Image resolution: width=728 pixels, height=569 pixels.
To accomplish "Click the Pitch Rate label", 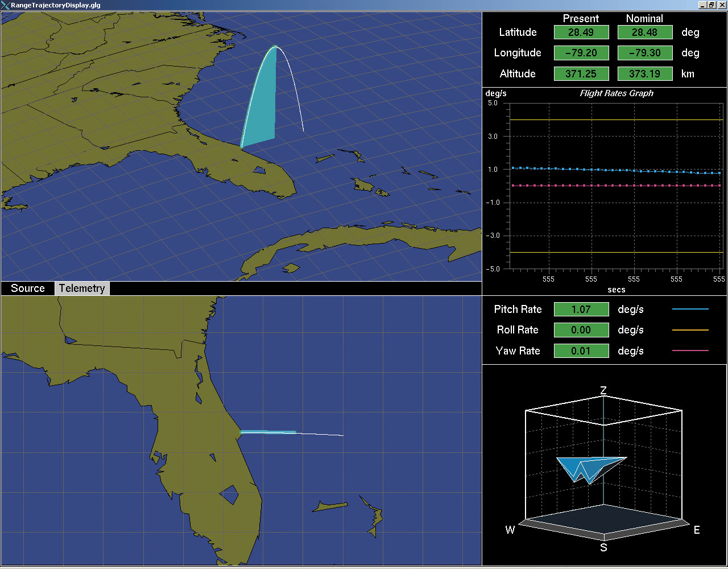I will pos(518,310).
